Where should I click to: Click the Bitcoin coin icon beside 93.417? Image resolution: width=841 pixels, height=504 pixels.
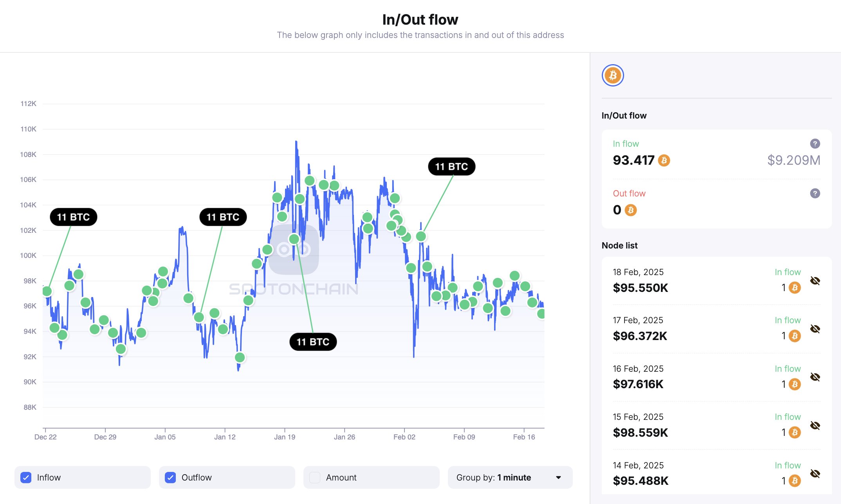click(x=664, y=160)
